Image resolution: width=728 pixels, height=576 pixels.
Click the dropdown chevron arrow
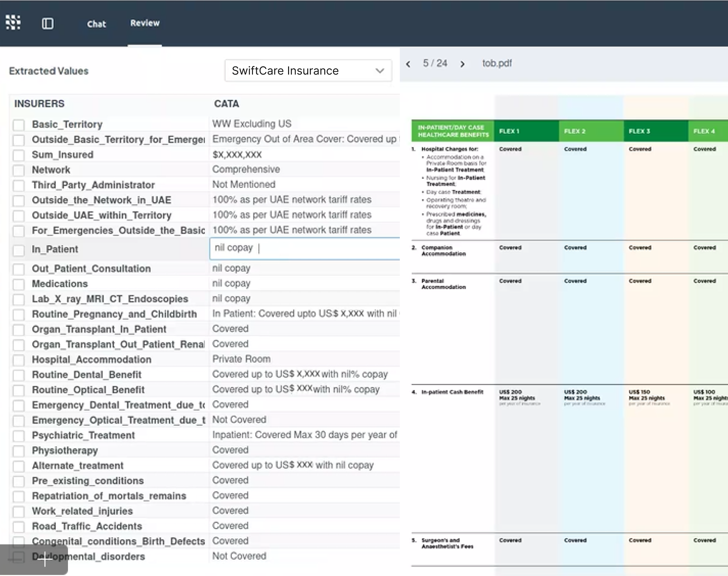coord(380,71)
